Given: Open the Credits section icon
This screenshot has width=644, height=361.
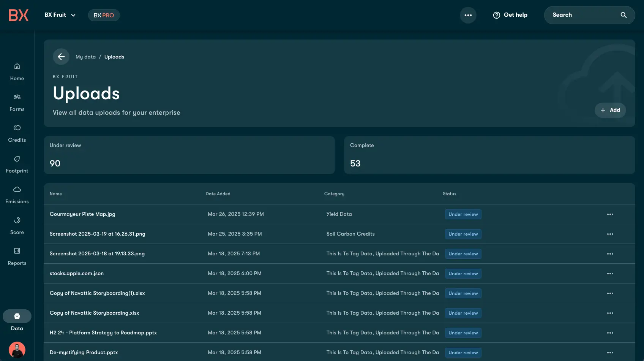Looking at the screenshot, I should click(17, 128).
